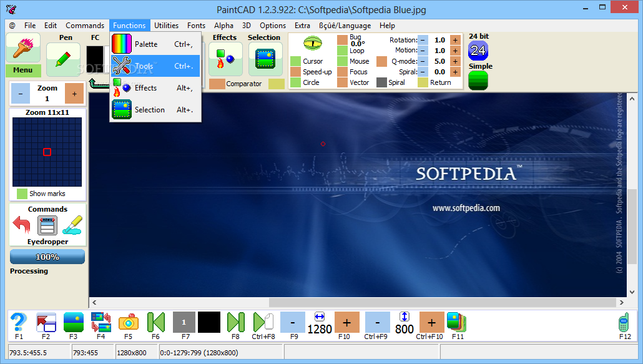Toggle the Q-mode checkbox
The height and width of the screenshot is (364, 643).
pyautogui.click(x=382, y=61)
